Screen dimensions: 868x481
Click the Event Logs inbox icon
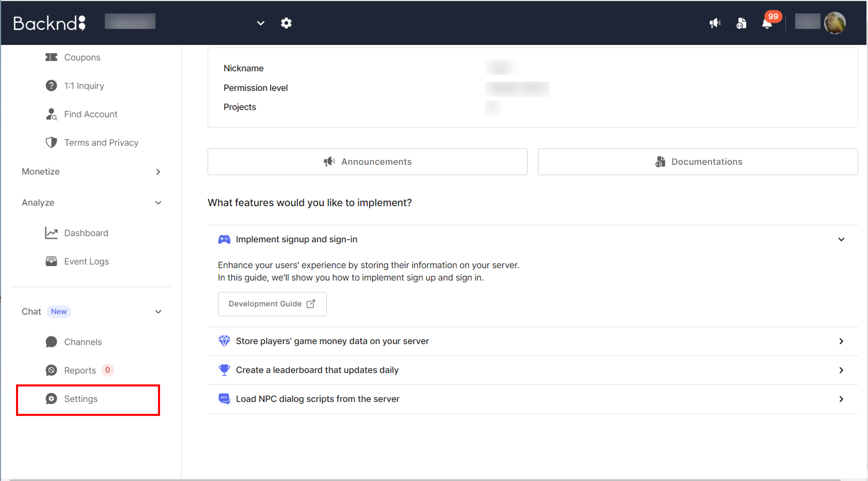(51, 261)
